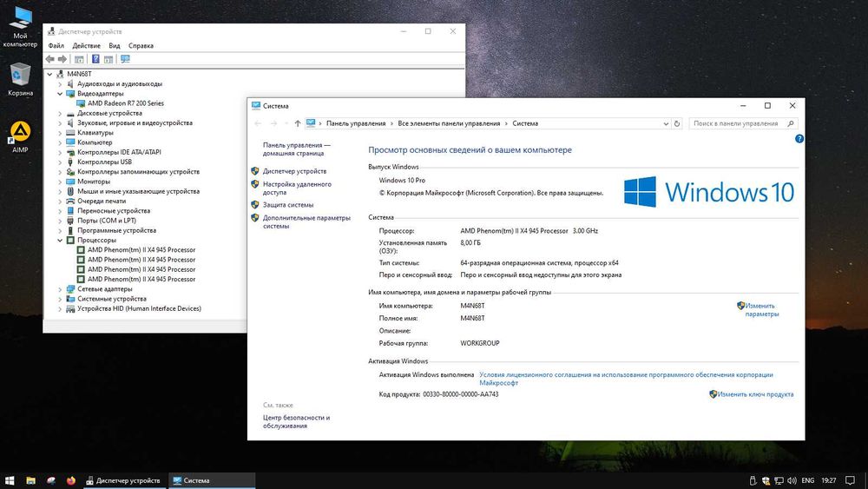This screenshot has width=868, height=489.
Task: Click the Forward arrow in the Система window
Action: 273,123
